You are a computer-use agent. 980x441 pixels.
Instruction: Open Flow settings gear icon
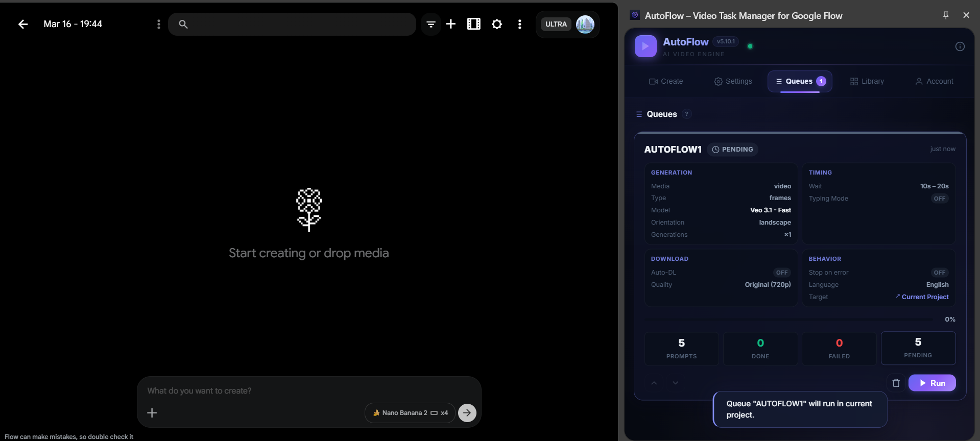tap(496, 24)
